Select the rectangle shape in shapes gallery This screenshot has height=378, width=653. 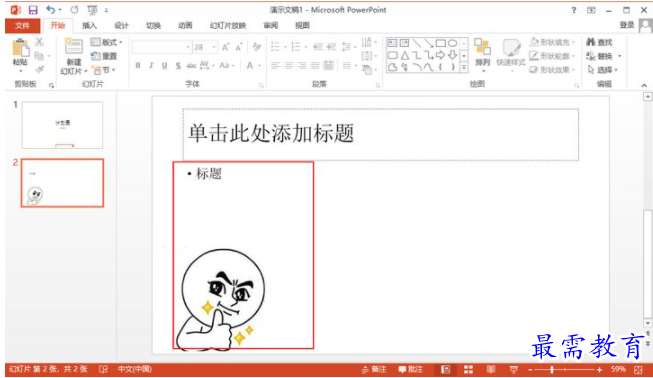pyautogui.click(x=441, y=43)
